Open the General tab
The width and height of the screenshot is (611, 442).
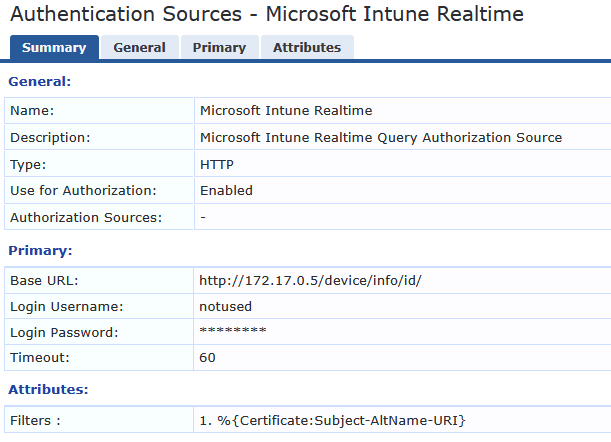tap(140, 48)
